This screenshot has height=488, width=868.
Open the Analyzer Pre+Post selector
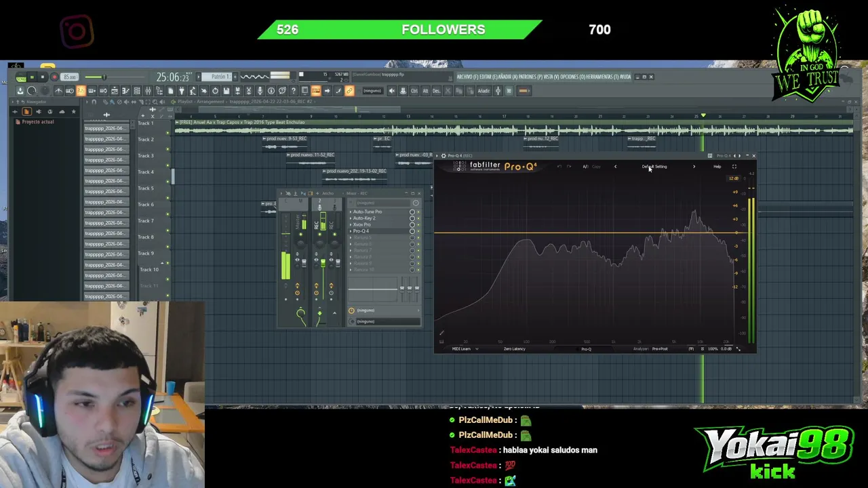pos(660,349)
